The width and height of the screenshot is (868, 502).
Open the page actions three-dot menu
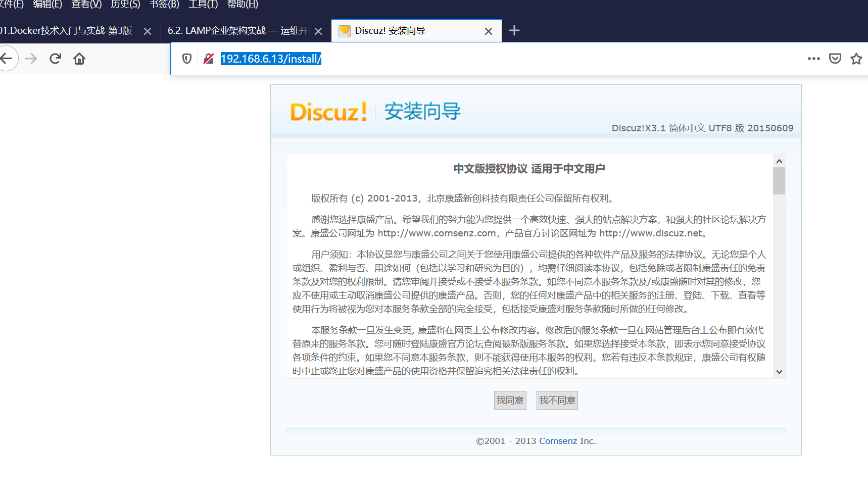pyautogui.click(x=813, y=59)
